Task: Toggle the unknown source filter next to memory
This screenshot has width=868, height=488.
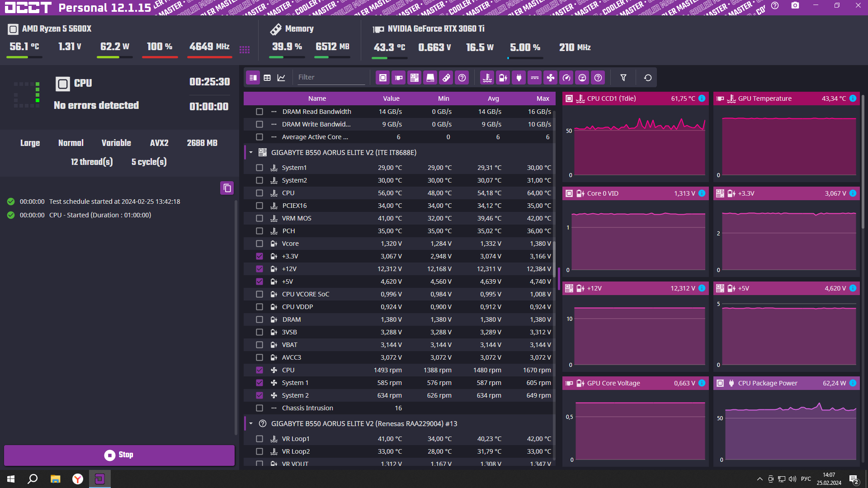Action: click(462, 78)
